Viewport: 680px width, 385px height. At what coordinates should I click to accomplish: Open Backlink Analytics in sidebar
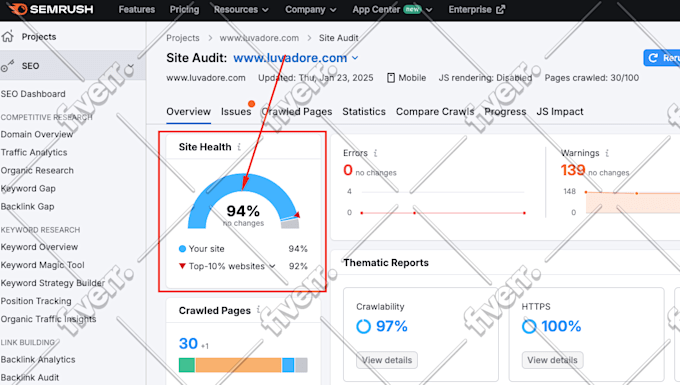point(38,359)
